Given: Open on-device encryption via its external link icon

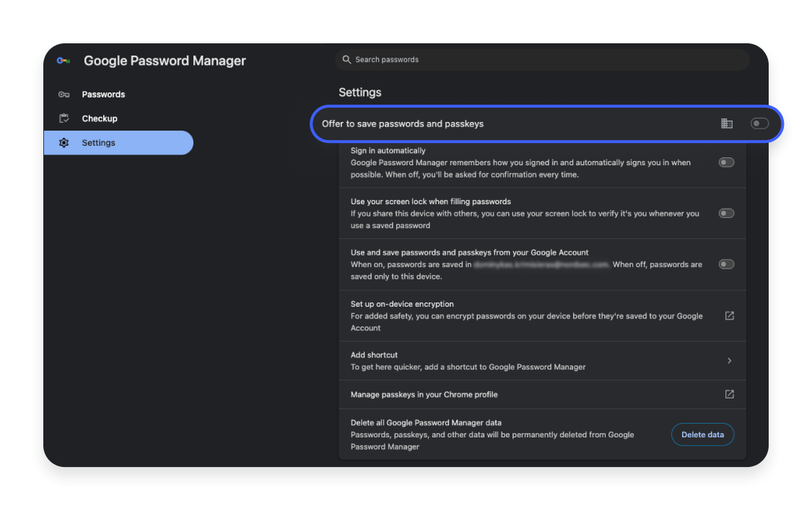Looking at the screenshot, I should [729, 315].
